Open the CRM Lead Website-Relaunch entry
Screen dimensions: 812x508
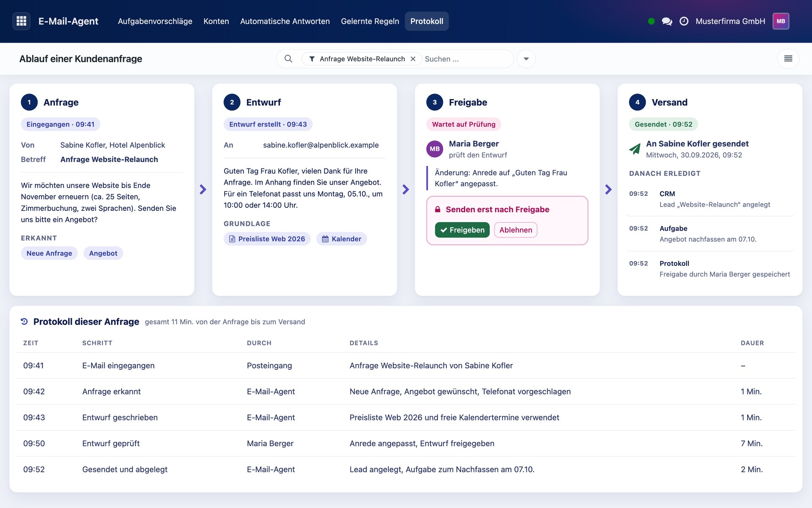710,199
